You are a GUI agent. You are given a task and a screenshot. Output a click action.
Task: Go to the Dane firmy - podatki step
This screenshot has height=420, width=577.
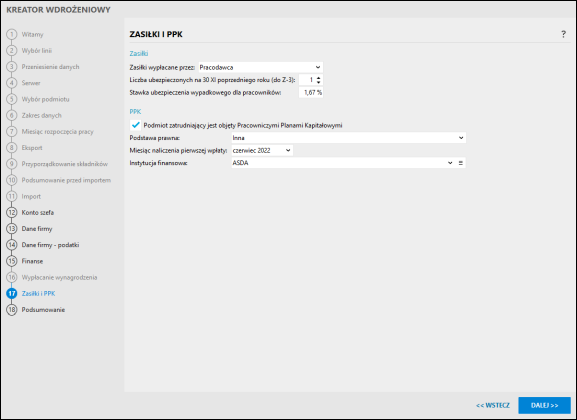click(x=50, y=245)
